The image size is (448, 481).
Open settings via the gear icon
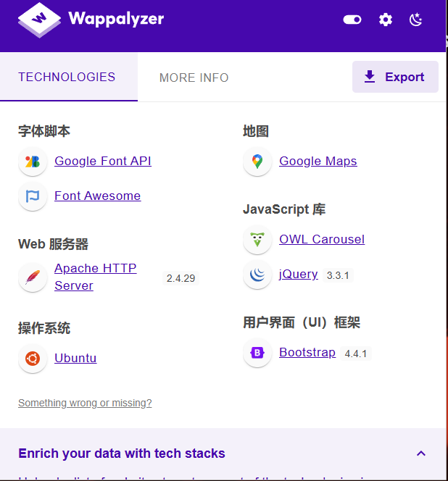tap(386, 20)
